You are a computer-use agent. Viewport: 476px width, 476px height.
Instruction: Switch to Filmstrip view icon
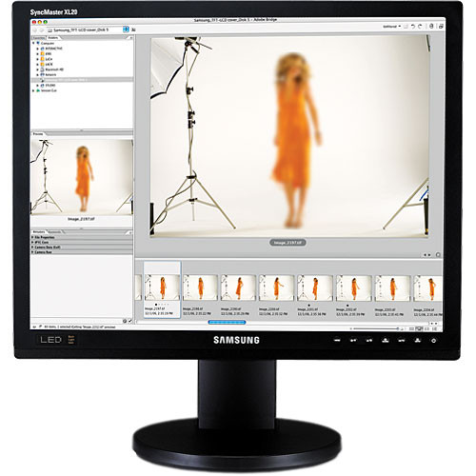pyautogui.click(x=419, y=328)
